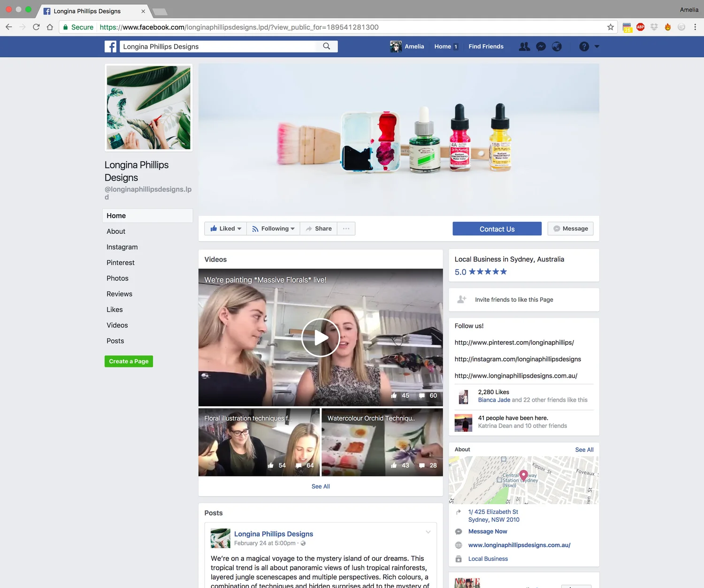Click the Create a Page button
The height and width of the screenshot is (588, 704).
[x=129, y=361]
